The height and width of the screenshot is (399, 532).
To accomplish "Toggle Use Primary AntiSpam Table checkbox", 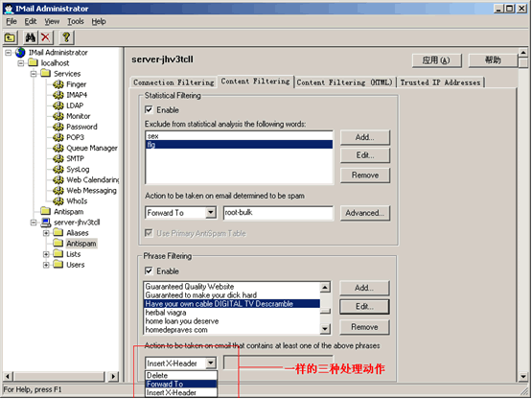I will (149, 233).
